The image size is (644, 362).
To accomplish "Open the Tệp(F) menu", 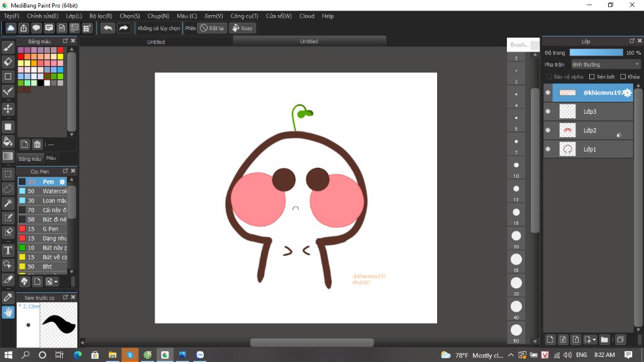I will [11, 16].
